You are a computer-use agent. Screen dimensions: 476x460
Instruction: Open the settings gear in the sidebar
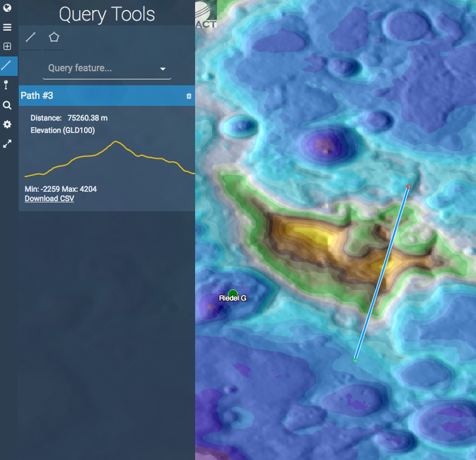click(8, 124)
